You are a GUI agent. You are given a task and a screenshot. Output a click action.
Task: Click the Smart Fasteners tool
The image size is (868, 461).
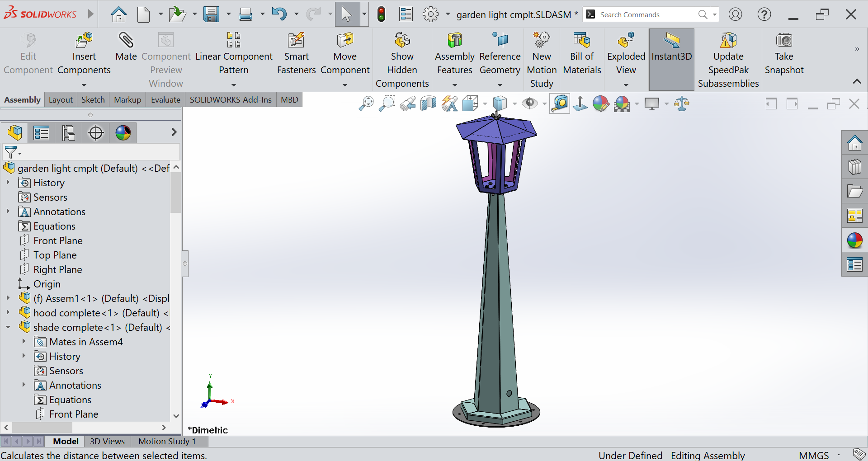tap(297, 53)
